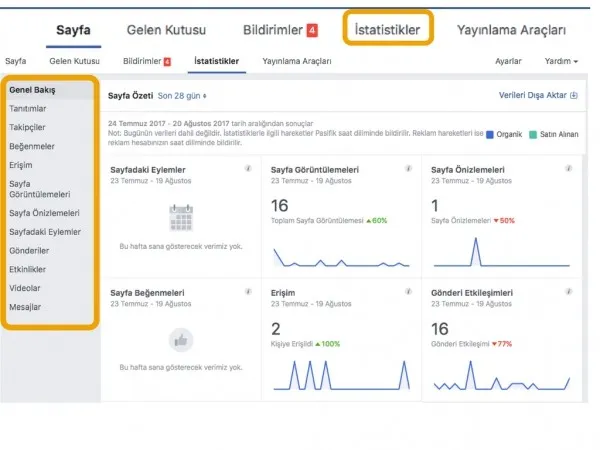The image size is (600, 450).
Task: Open Videolar in the sidebar
Action: 24,288
